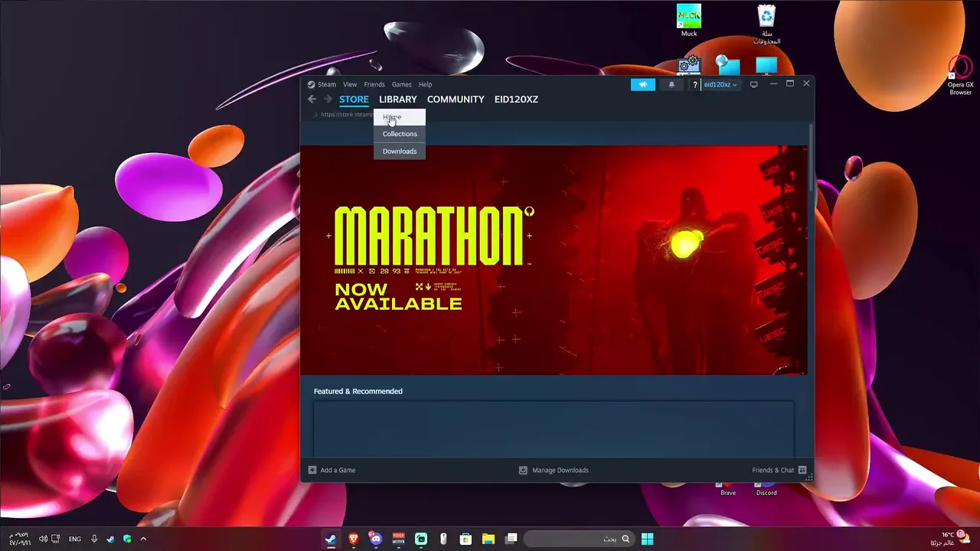Click the security shield tray icon

point(127,539)
